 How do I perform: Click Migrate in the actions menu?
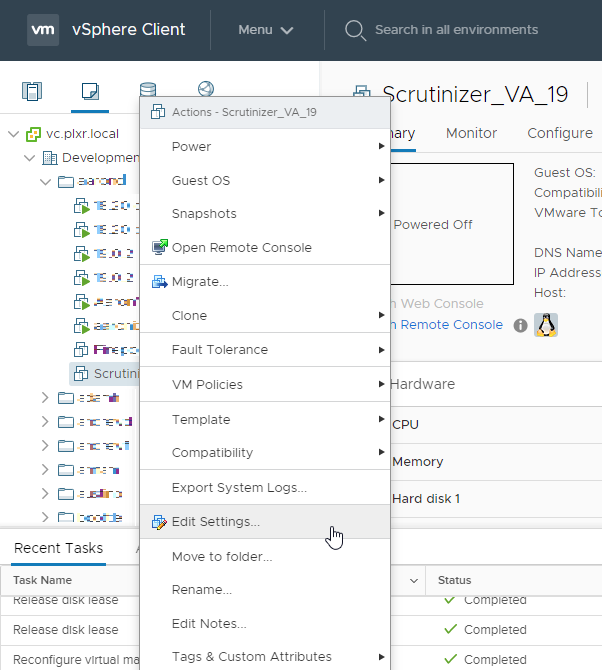[x=200, y=282]
